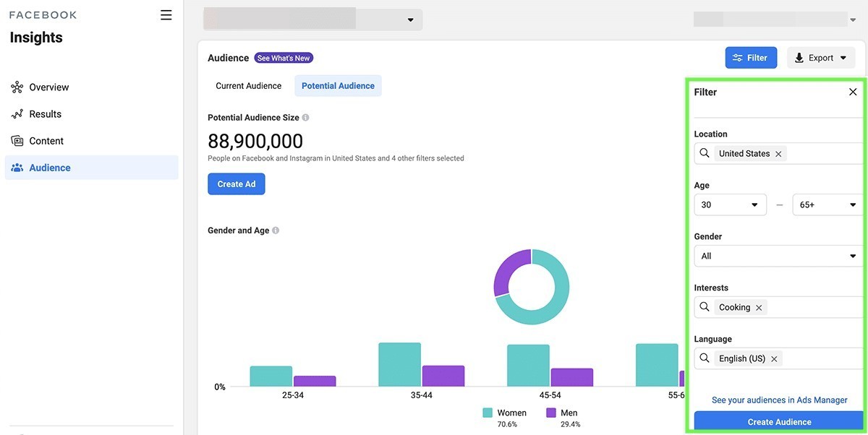Click the info icon beside Gender and Age
Image resolution: width=868 pixels, height=435 pixels.
pos(276,231)
